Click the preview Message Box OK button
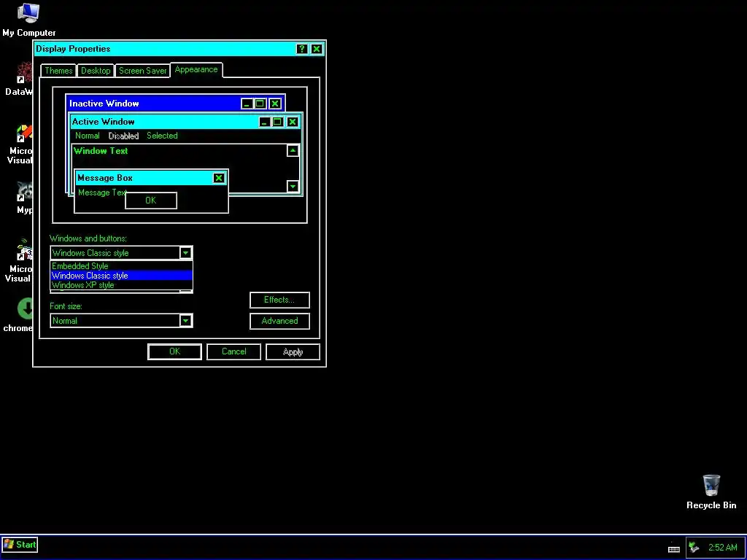Image resolution: width=747 pixels, height=560 pixels. (x=150, y=201)
